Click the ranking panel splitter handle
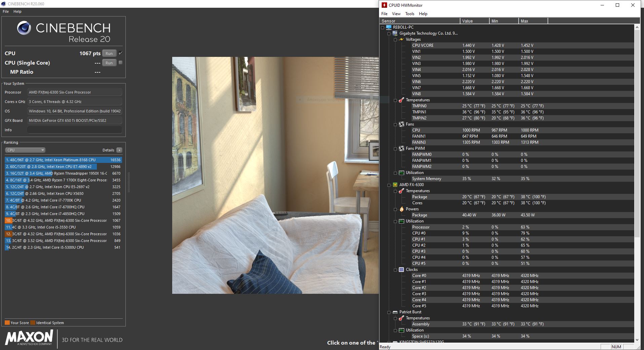Viewport: 644px width, 350px height. pyautogui.click(x=128, y=182)
